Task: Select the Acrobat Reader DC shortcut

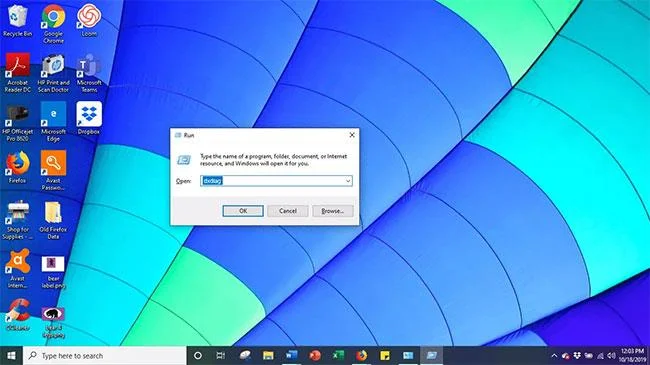Action: (x=17, y=73)
